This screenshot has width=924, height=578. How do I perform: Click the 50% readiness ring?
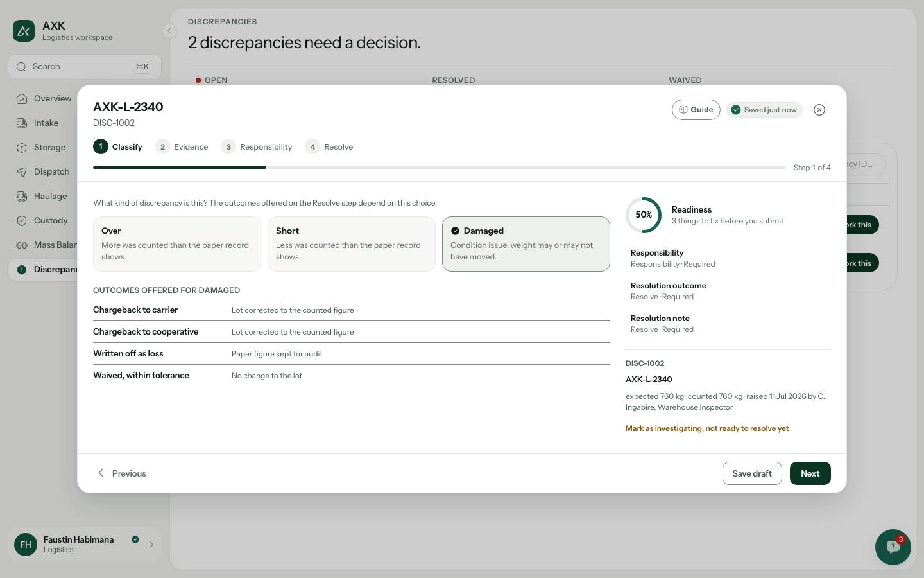[644, 215]
